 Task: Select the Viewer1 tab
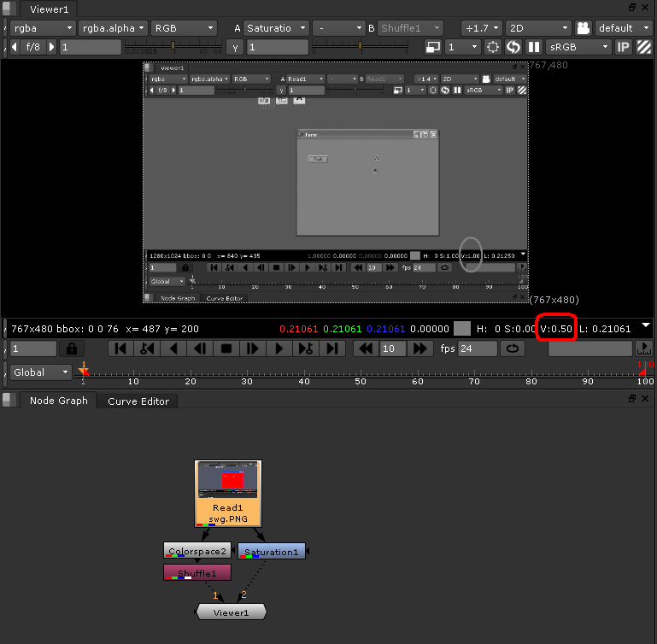(x=50, y=9)
